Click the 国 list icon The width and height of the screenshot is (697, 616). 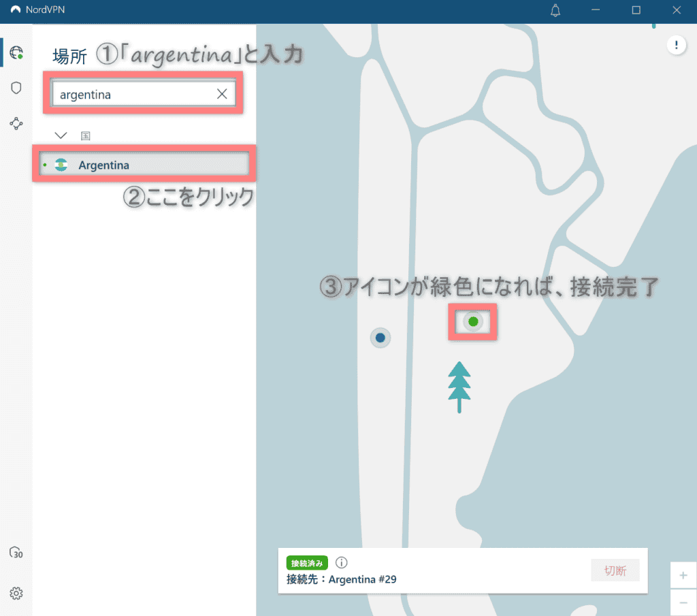(86, 135)
